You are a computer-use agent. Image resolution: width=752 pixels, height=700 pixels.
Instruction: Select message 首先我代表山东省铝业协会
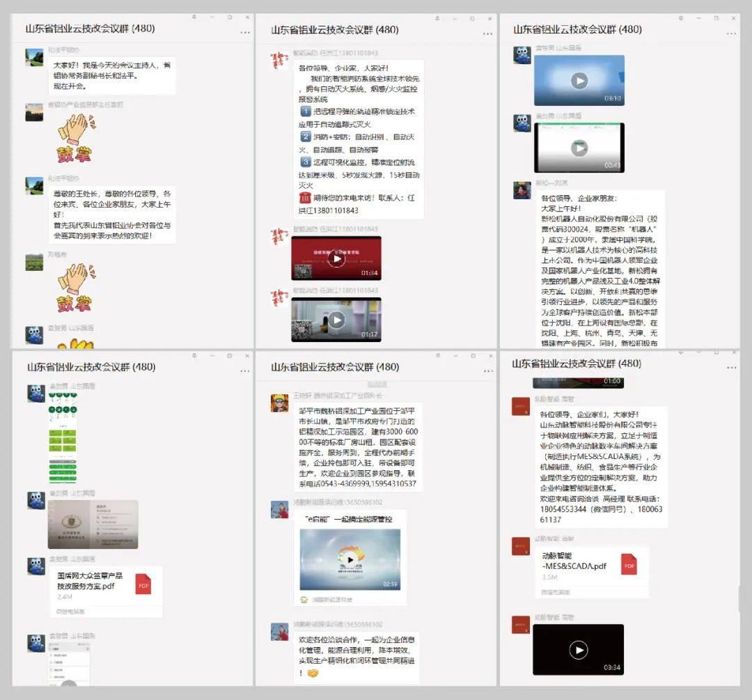(111, 231)
